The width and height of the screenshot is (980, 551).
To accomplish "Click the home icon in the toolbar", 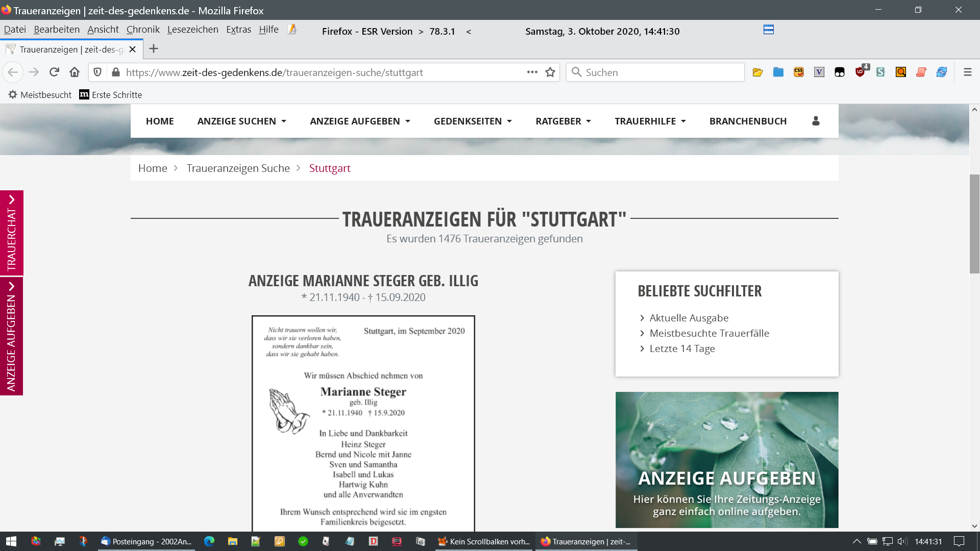I will tap(75, 72).
